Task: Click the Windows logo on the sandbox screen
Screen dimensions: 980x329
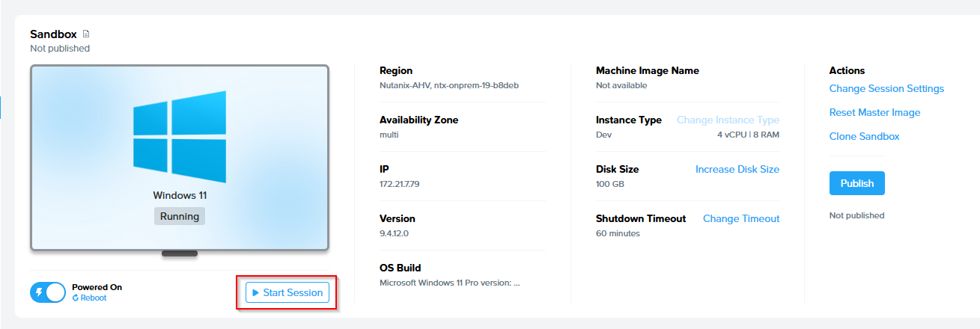Action: coord(180,137)
